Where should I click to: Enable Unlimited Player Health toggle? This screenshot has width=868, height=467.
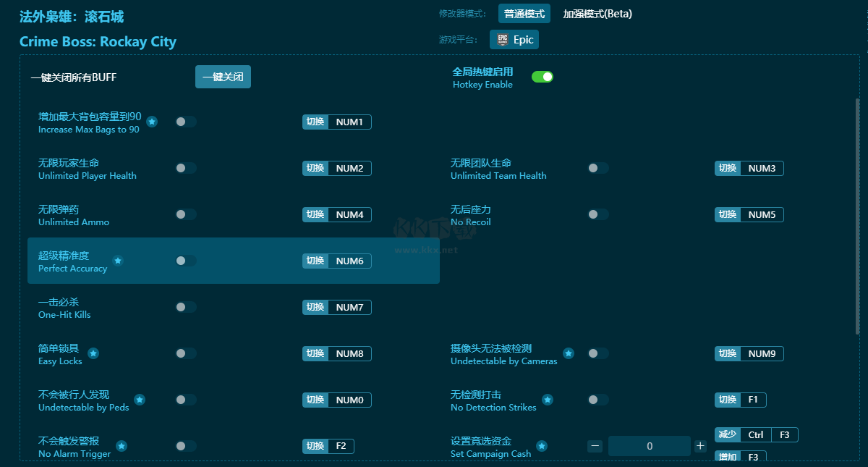(186, 168)
